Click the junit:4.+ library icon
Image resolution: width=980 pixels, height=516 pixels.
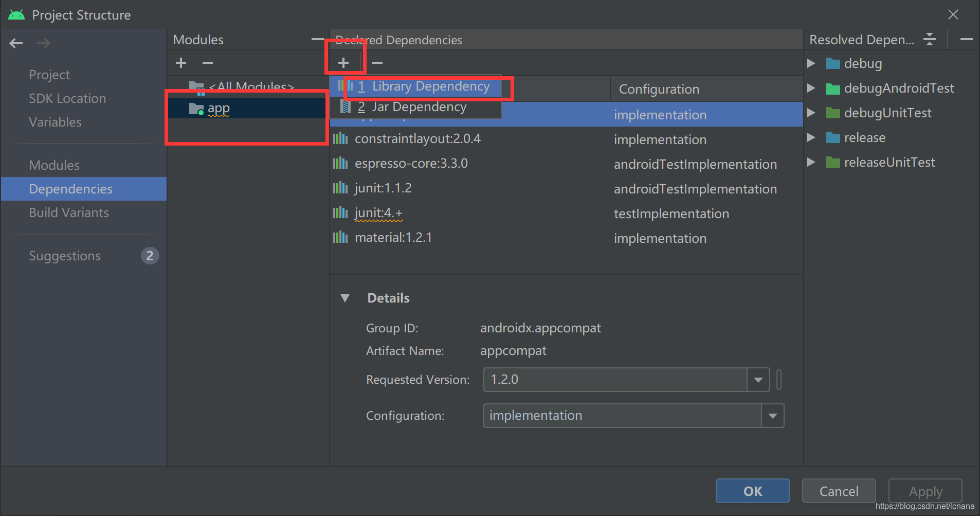click(340, 212)
